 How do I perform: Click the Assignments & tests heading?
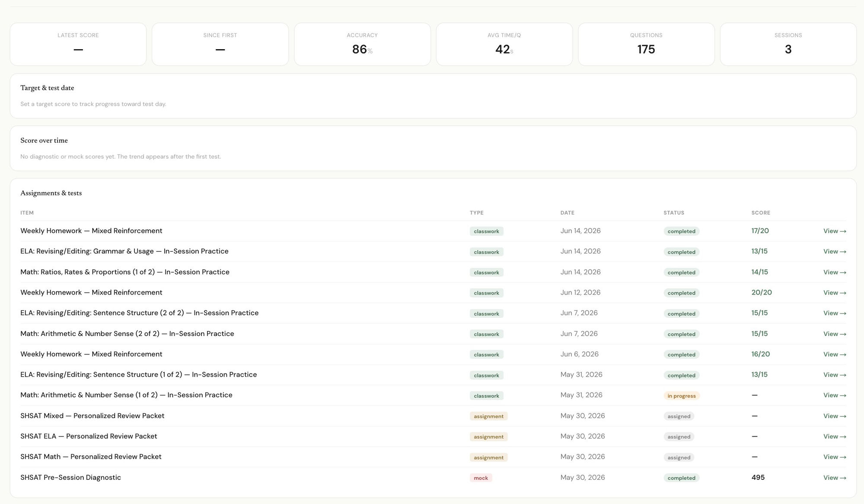point(51,193)
